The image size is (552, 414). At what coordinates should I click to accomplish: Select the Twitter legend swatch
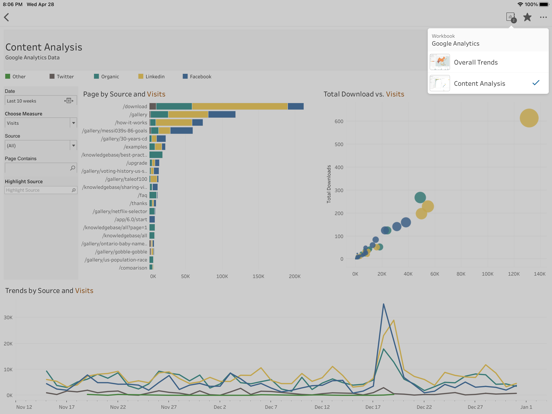pyautogui.click(x=52, y=76)
